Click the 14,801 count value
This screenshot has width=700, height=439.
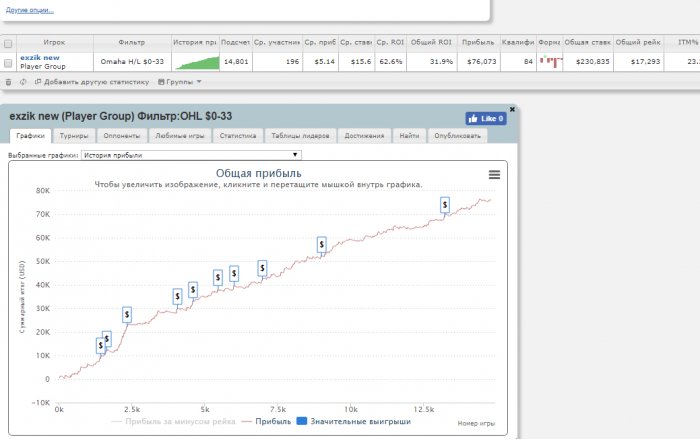coord(236,62)
